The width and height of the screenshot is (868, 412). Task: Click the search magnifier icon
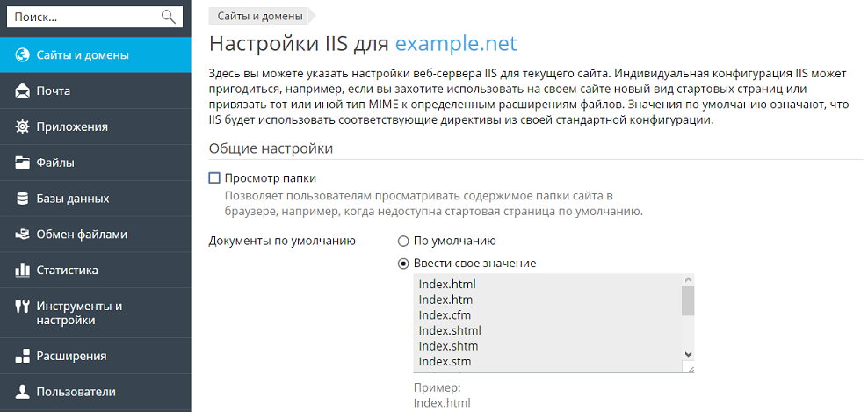pyautogui.click(x=169, y=17)
